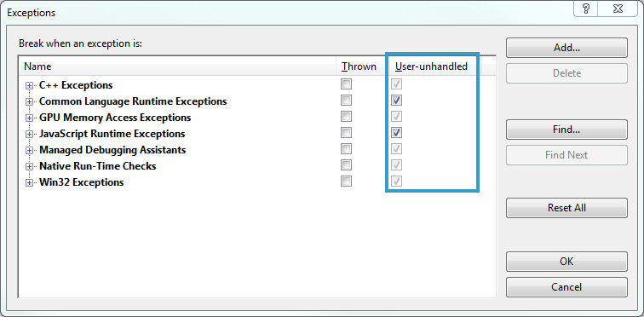Expand Win32 Exceptions node
This screenshot has width=644, height=317.
[x=29, y=183]
